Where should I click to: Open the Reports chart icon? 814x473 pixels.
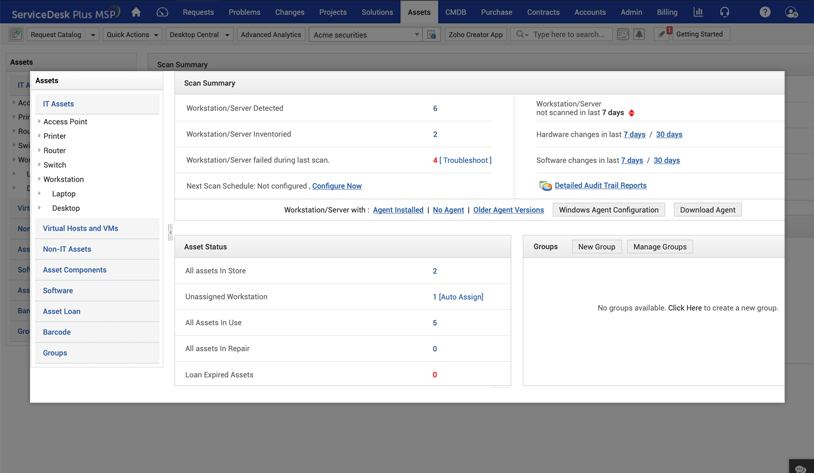coord(698,12)
